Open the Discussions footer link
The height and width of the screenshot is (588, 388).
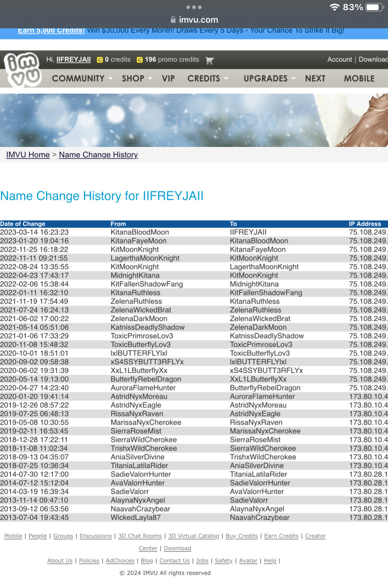[x=96, y=536]
